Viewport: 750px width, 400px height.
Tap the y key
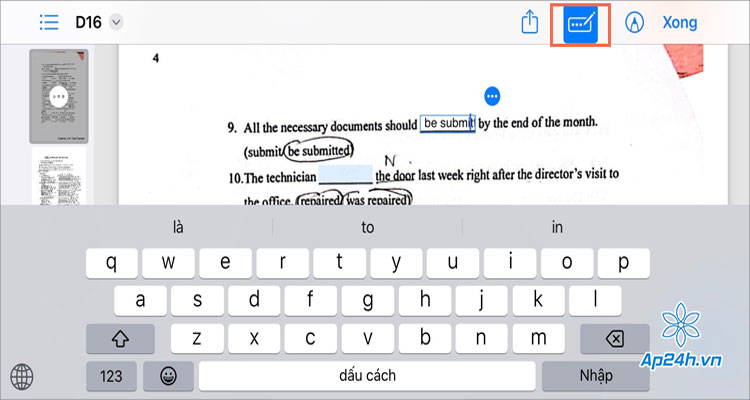tap(396, 263)
